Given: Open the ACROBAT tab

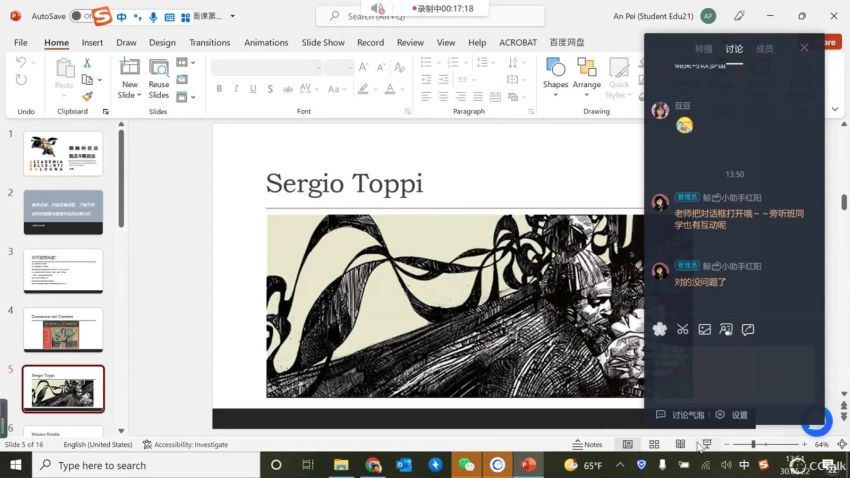Looking at the screenshot, I should (518, 42).
